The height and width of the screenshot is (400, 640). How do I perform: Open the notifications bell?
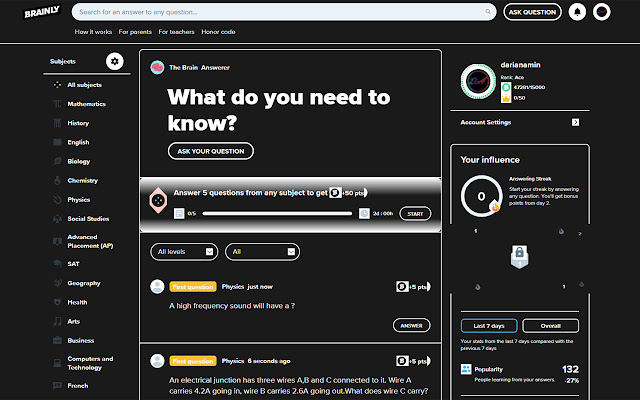pyautogui.click(x=577, y=12)
